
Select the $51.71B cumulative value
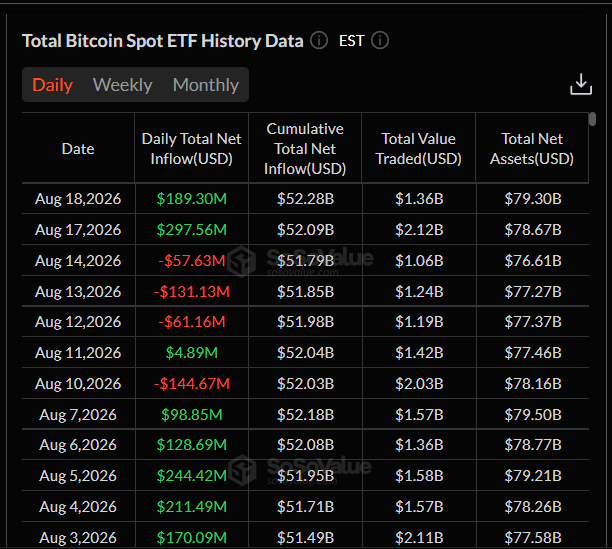[x=306, y=506]
